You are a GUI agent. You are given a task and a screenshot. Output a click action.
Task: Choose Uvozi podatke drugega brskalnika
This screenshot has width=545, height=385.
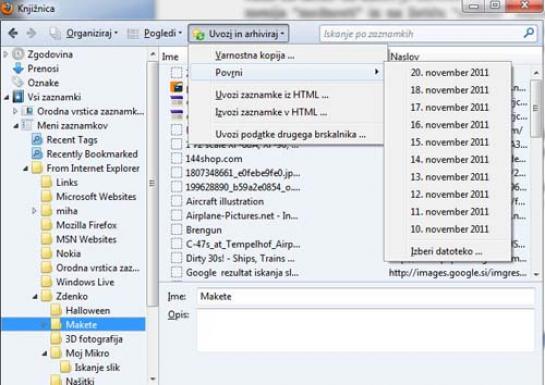tap(287, 134)
